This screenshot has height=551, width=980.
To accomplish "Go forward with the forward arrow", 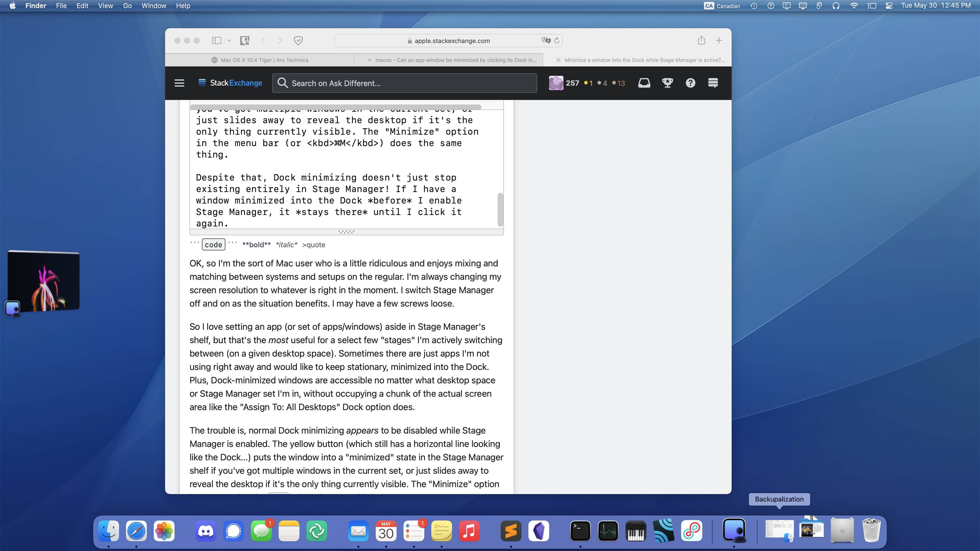I will pos(280,40).
